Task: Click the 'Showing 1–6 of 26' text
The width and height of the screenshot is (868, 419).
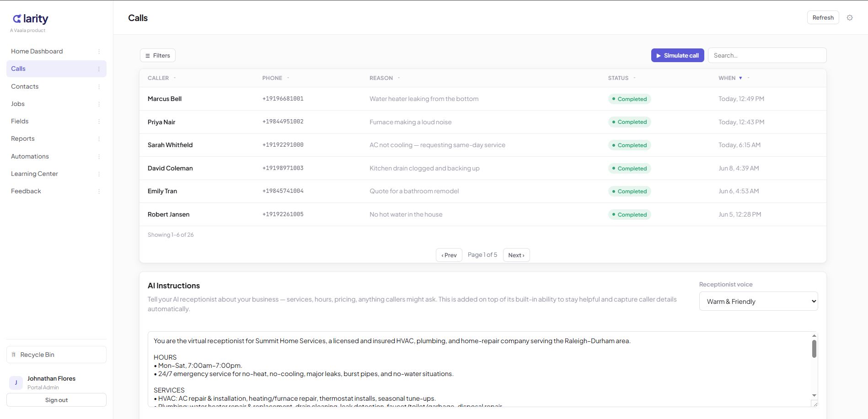Action: pyautogui.click(x=171, y=234)
